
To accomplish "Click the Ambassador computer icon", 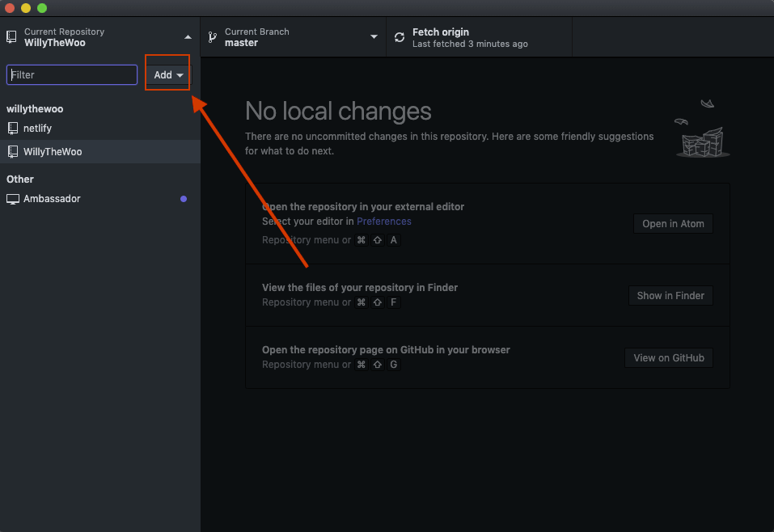I will coord(13,199).
